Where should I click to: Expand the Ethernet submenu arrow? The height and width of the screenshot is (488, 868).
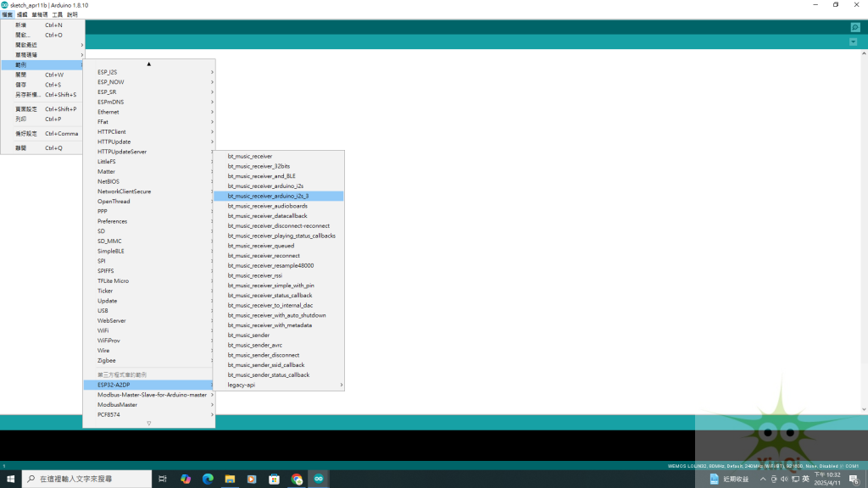point(212,112)
